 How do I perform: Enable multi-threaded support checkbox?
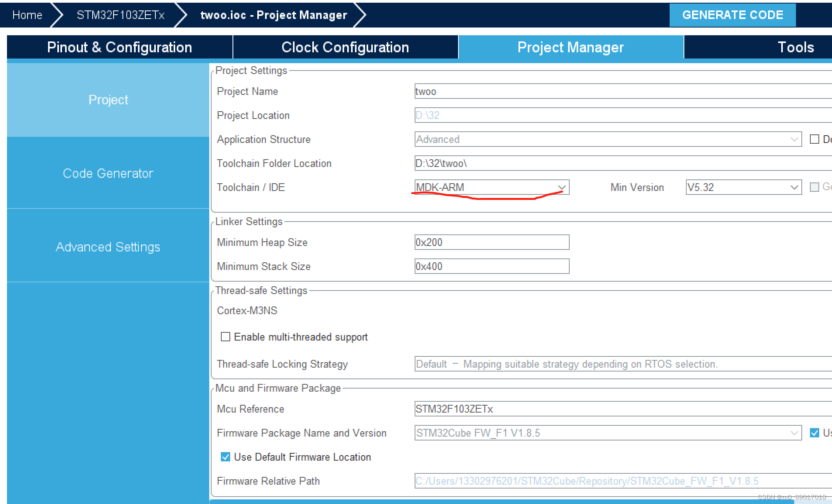(226, 337)
